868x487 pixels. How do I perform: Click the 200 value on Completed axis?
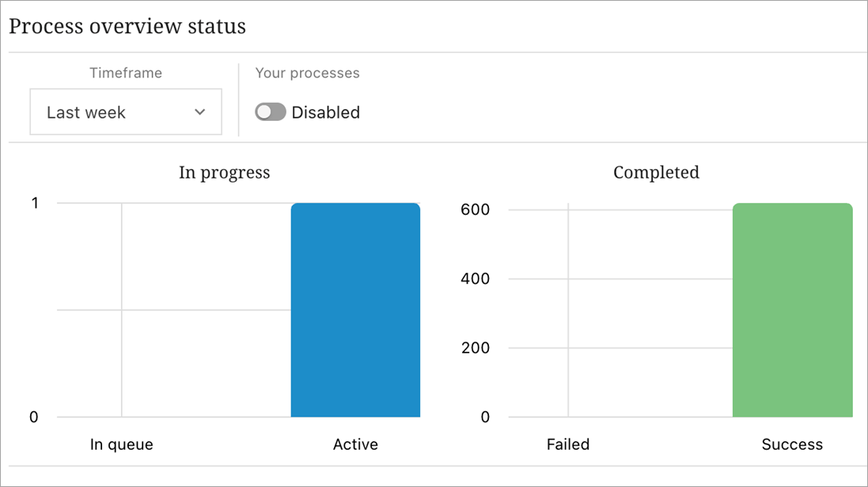pos(476,348)
